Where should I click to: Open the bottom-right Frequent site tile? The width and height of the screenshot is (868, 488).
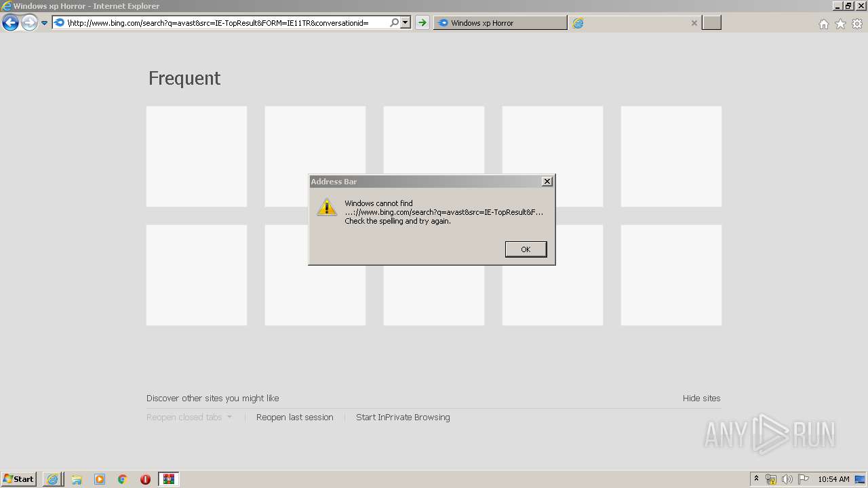(x=671, y=275)
